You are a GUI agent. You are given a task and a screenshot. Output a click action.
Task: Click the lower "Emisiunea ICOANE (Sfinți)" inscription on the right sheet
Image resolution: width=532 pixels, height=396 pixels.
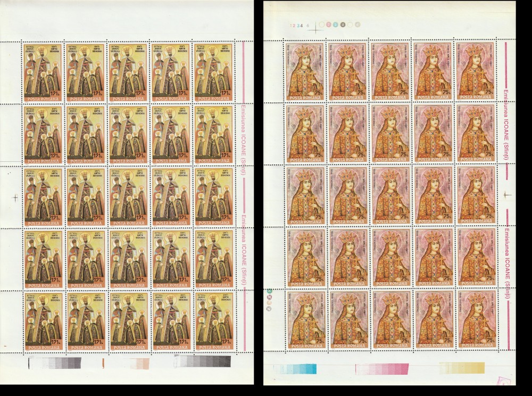point(507,263)
